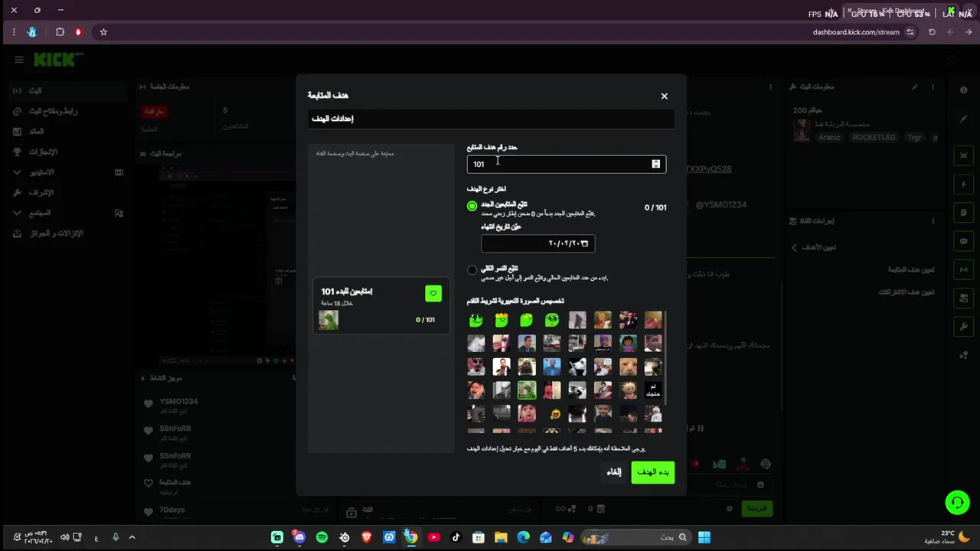Viewport: 980px width, 551px height.
Task: Open three-dot menu of channel actions panel
Action: click(x=934, y=221)
